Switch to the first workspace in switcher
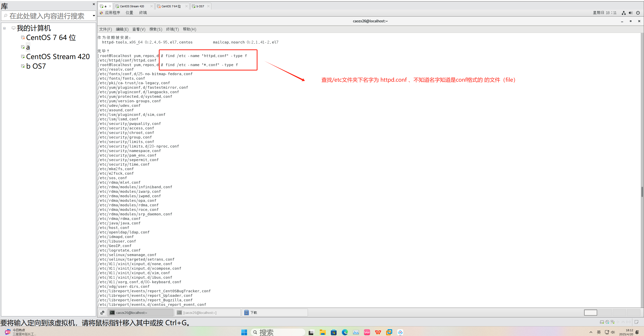This screenshot has width=644, height=336. point(590,313)
